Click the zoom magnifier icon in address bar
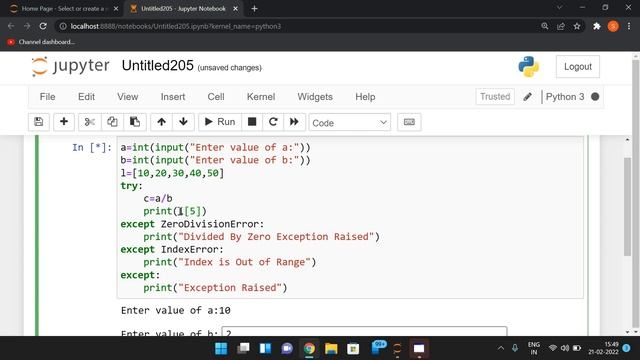This screenshot has width=640, height=360. coord(545,26)
